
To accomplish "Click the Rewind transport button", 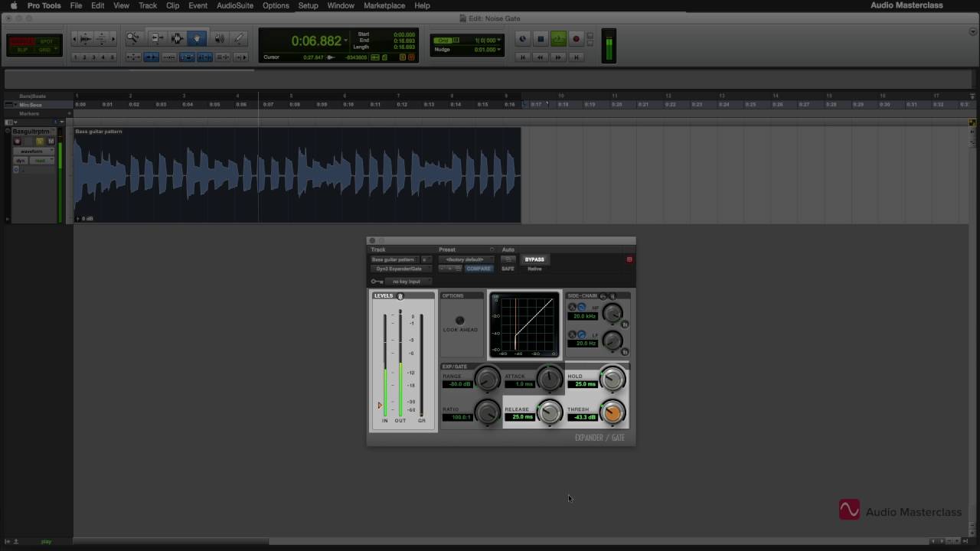I will [x=540, y=57].
